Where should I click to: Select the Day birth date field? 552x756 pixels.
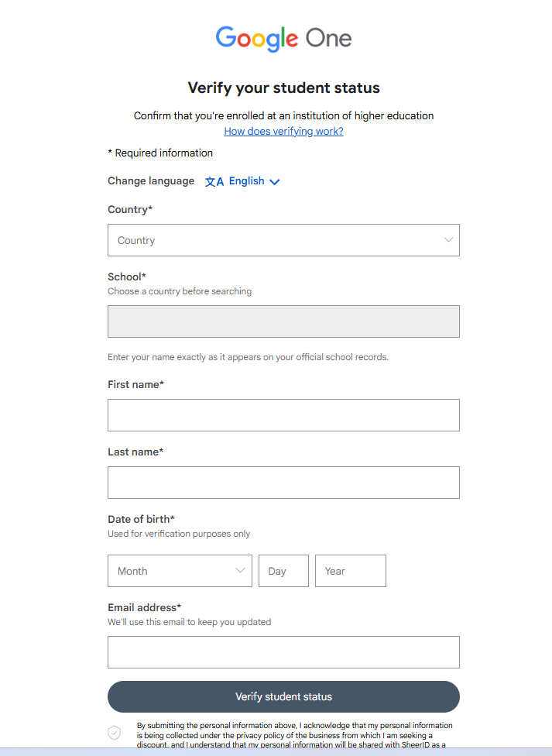(x=283, y=571)
